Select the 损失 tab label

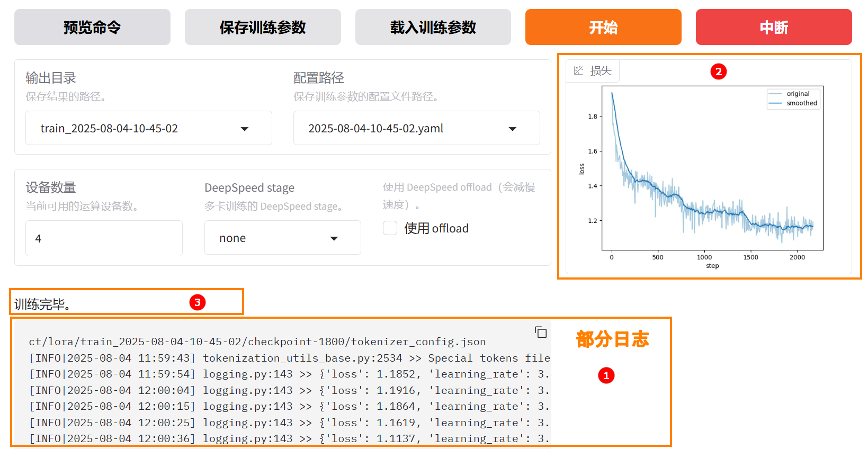601,70
